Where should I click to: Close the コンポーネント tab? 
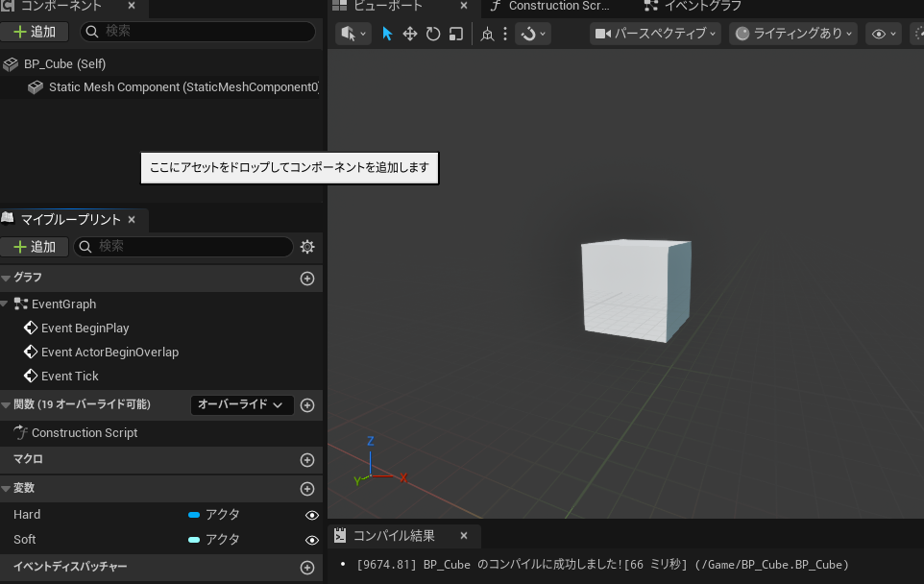(x=132, y=6)
